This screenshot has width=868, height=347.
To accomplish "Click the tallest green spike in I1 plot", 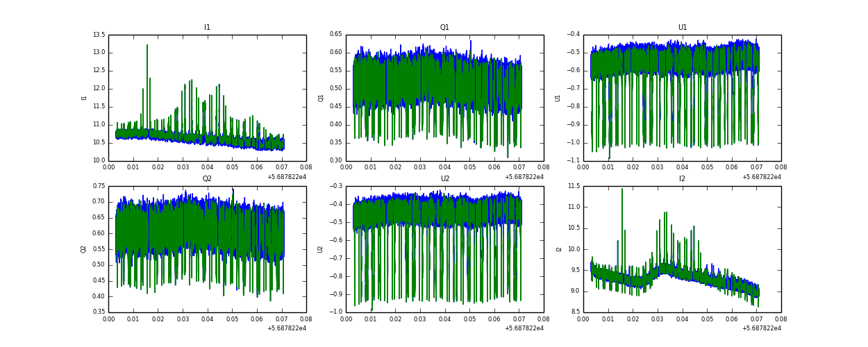I will (x=147, y=46).
